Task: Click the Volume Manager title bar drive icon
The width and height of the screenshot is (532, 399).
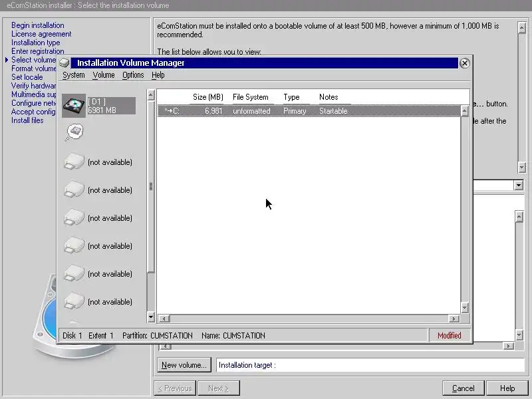Action: click(x=64, y=63)
